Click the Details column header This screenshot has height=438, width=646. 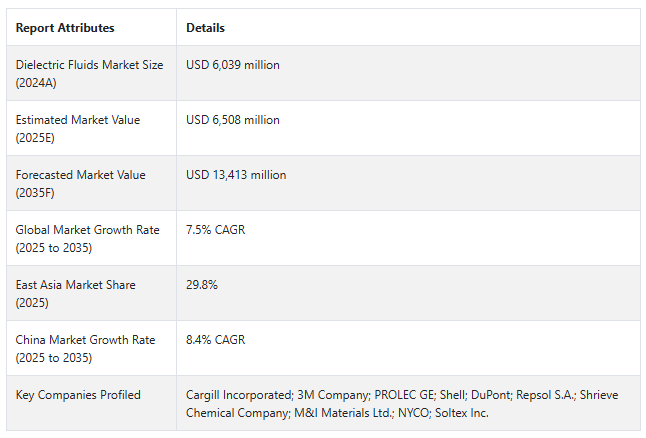205,28
